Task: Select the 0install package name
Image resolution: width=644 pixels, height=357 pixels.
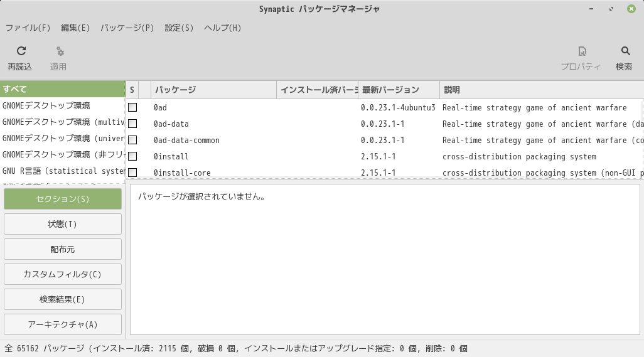Action: (171, 157)
